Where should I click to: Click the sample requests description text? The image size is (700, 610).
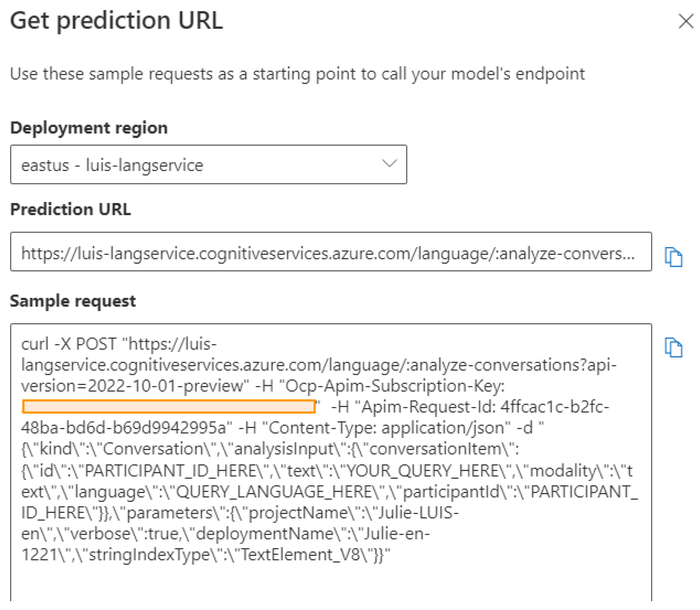click(x=297, y=74)
